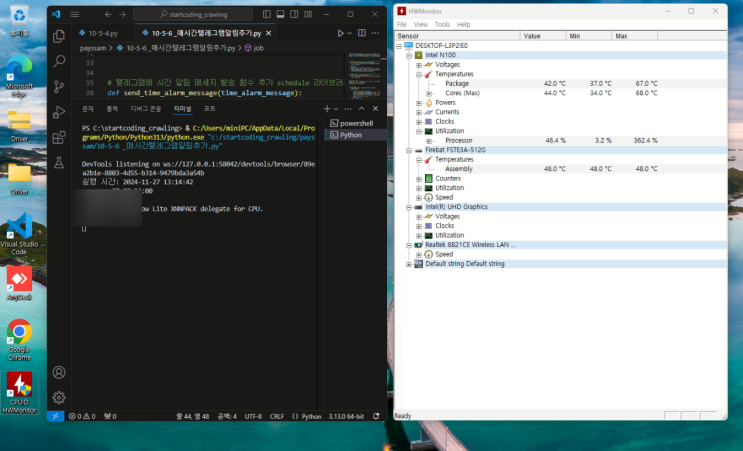Expand the Intel(R) UHD Graphics Clocks node

(x=419, y=226)
